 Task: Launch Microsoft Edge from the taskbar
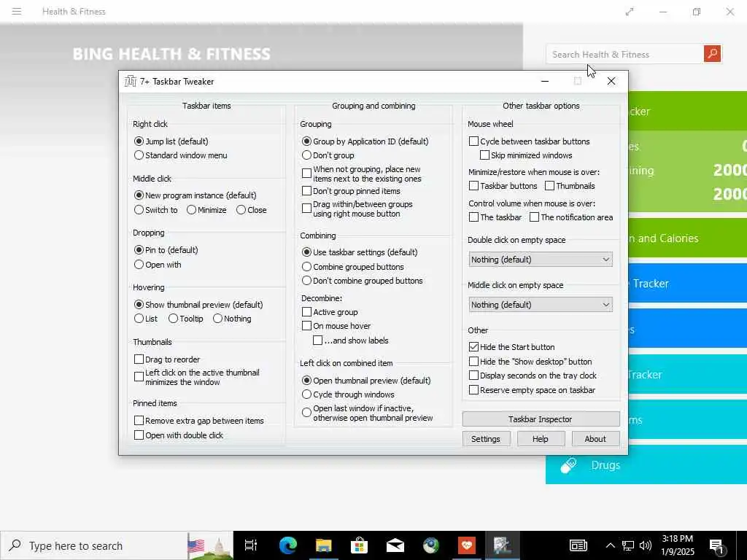click(x=287, y=545)
